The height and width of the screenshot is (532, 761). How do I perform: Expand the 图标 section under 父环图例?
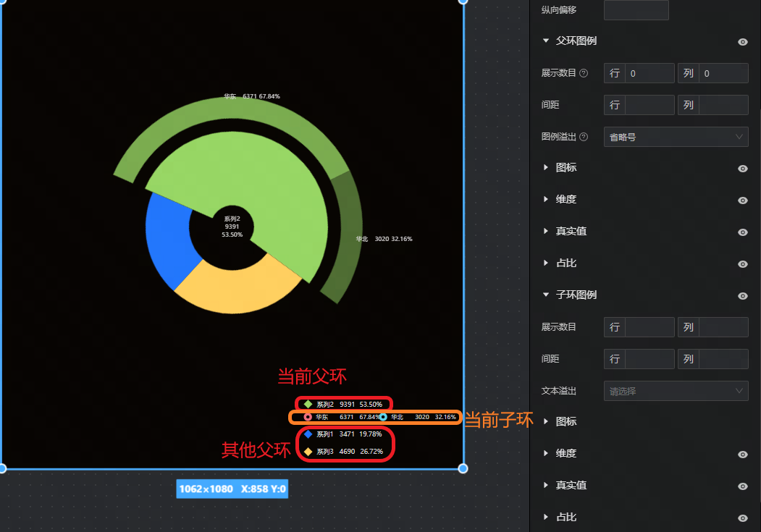point(546,168)
